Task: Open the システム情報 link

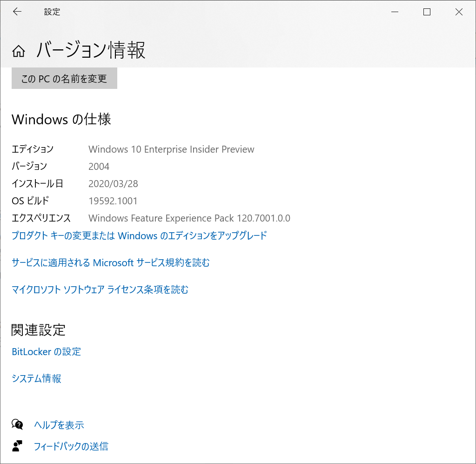Action: (36, 378)
